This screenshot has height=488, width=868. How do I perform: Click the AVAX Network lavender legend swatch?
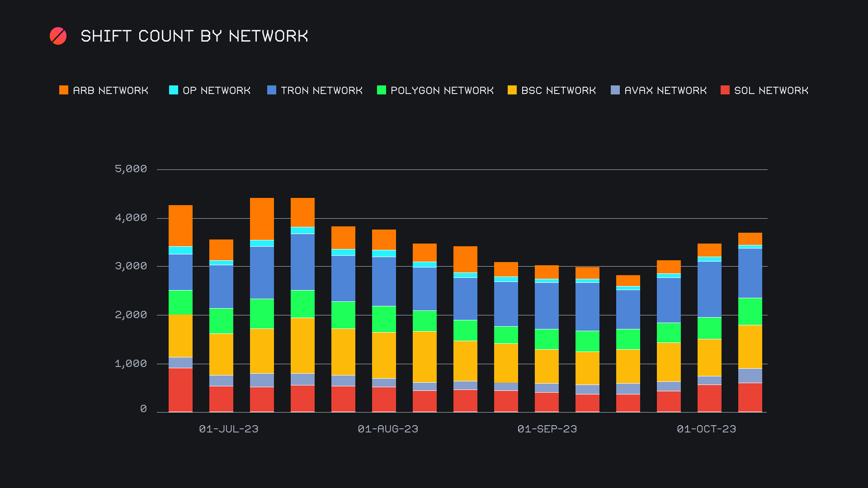tap(615, 90)
